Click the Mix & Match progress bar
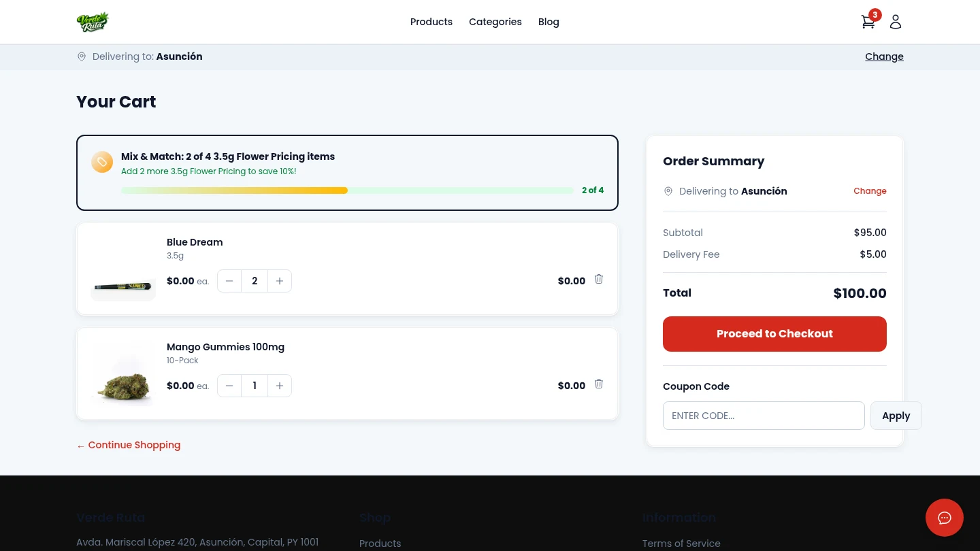This screenshot has width=980, height=551. 347,190
